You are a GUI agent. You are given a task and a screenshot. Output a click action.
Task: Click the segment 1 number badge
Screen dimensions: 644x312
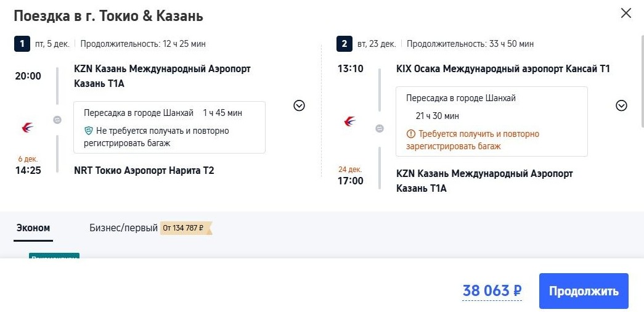coord(22,44)
